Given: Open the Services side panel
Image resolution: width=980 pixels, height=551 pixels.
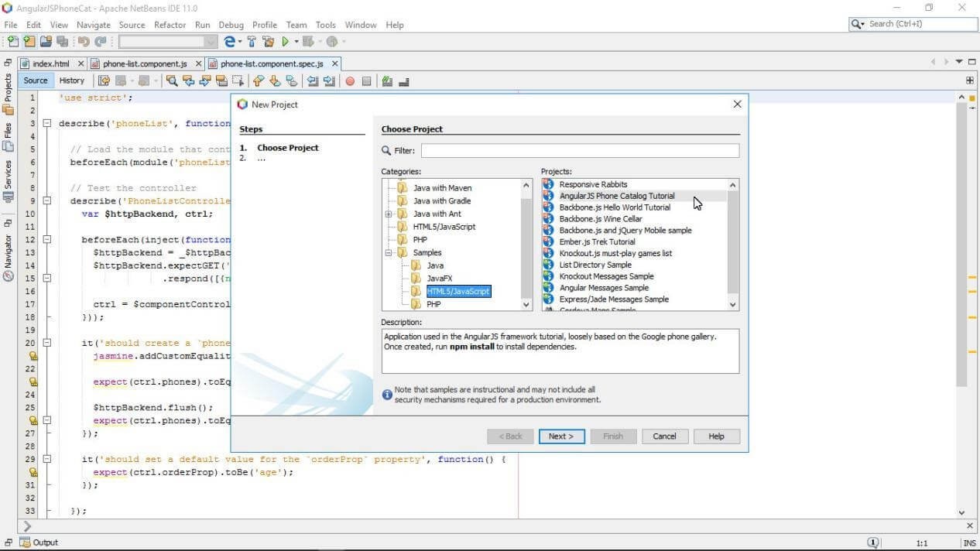Looking at the screenshot, I should click(9, 181).
